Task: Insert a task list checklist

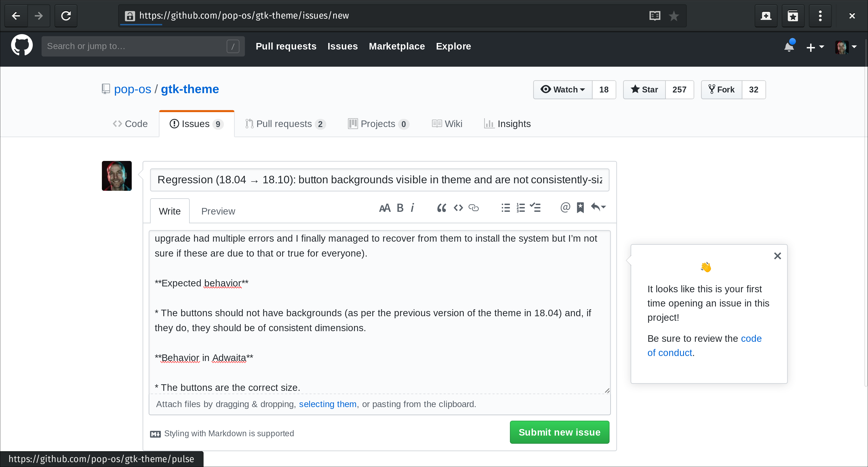Action: 535,208
